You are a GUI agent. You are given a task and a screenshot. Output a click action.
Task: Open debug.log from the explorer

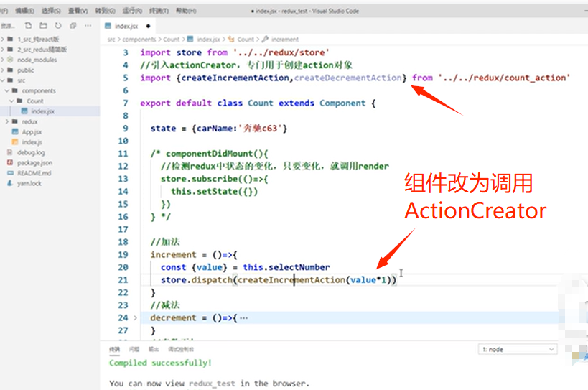click(31, 153)
